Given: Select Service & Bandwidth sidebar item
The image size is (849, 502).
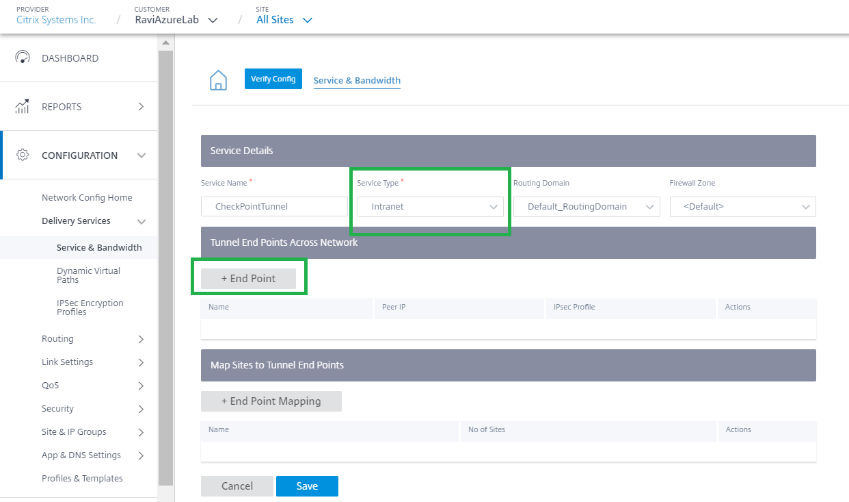Looking at the screenshot, I should click(99, 247).
